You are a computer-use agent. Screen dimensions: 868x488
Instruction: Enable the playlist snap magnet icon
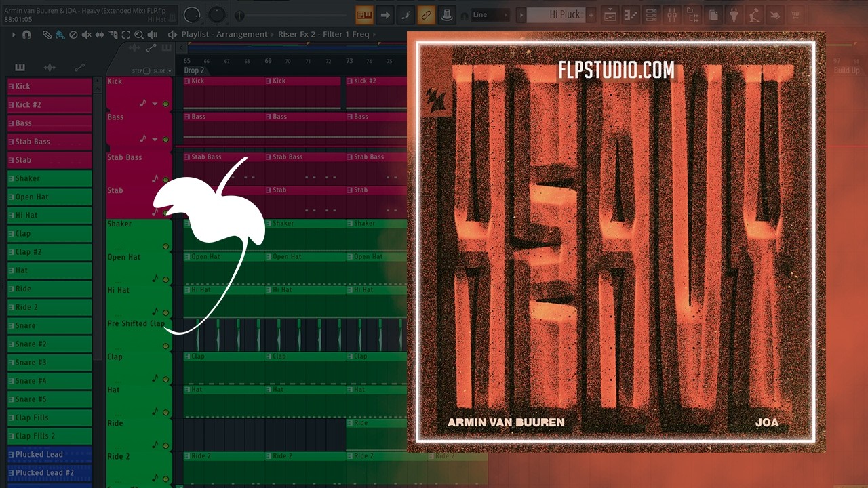[x=26, y=35]
